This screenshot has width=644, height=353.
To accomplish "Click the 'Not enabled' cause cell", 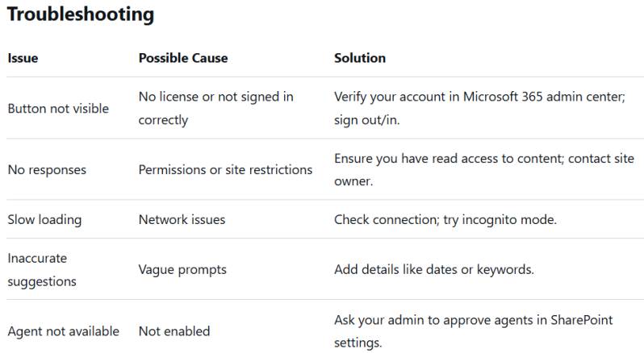I will pos(174,331).
